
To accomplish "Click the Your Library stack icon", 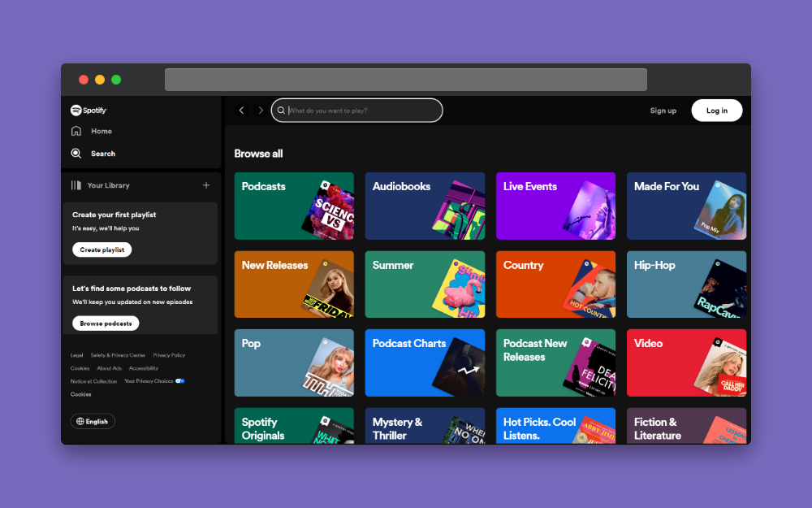I will [76, 185].
